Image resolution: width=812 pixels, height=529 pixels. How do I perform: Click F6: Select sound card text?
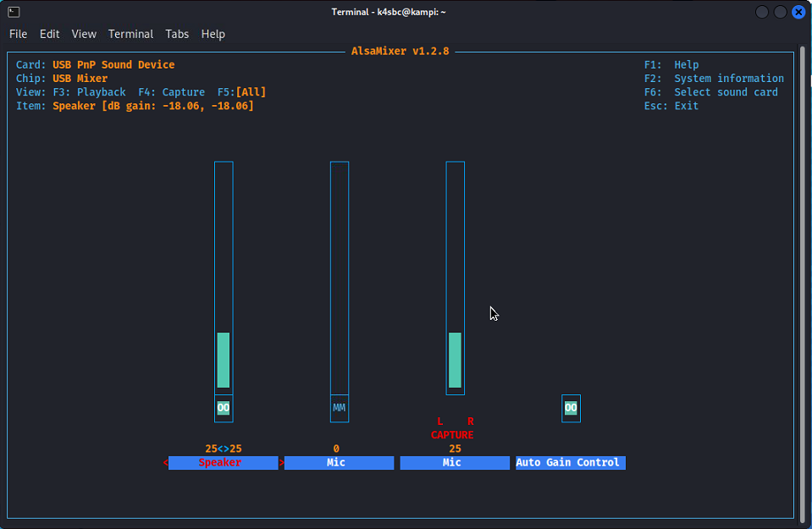(x=710, y=92)
